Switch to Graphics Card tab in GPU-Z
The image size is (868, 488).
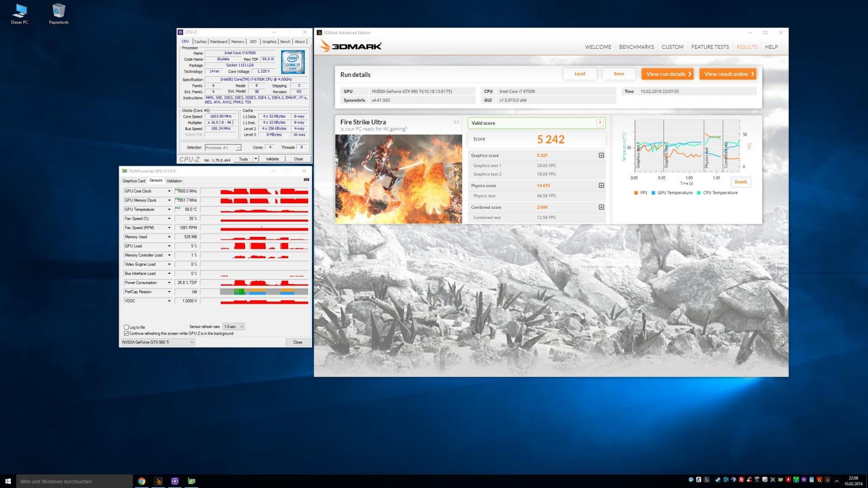tap(134, 181)
